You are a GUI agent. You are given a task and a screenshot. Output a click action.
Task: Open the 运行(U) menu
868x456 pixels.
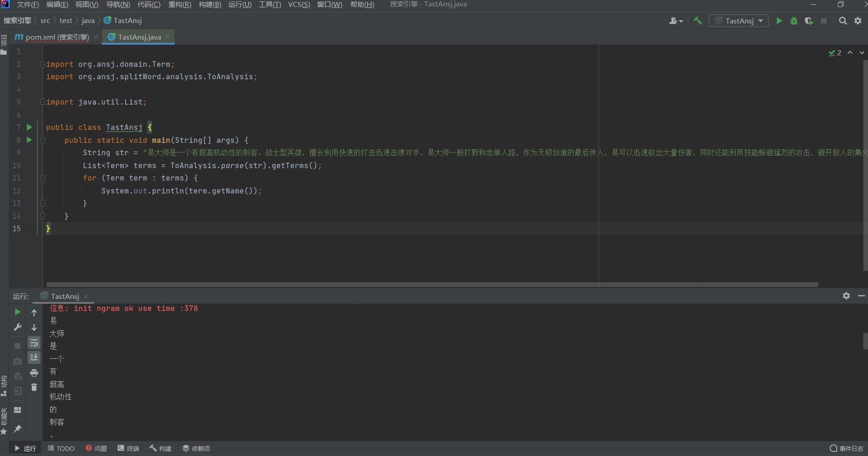240,5
